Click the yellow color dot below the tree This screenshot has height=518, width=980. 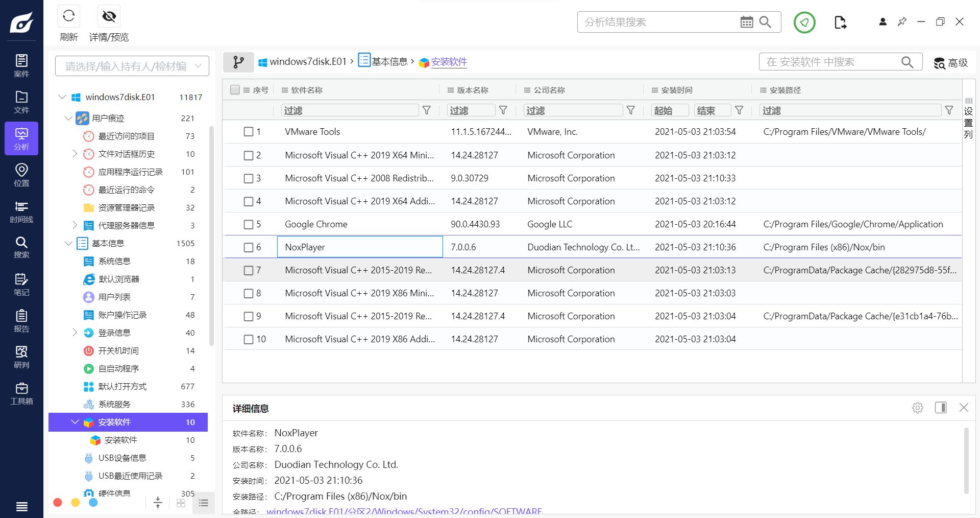76,503
